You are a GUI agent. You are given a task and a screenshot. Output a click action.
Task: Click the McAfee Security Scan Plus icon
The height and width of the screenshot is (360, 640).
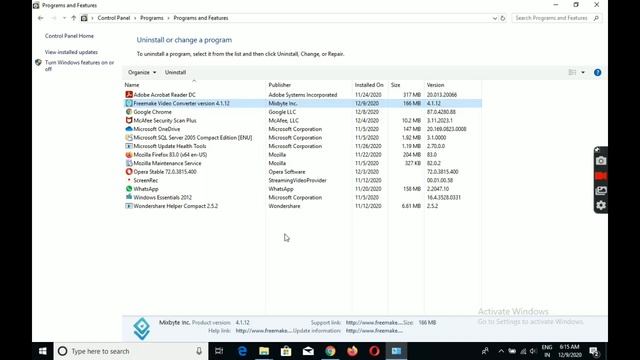point(129,120)
